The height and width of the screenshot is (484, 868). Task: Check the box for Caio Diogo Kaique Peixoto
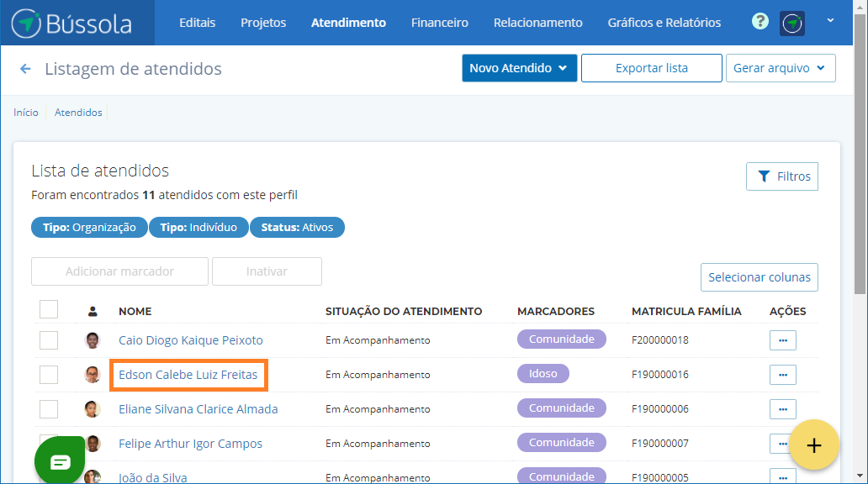(x=49, y=340)
